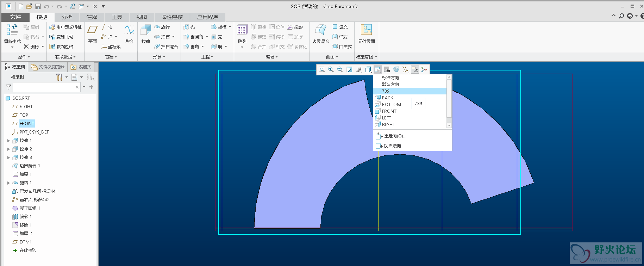This screenshot has height=266, width=644.
Task: Click the datum Axis (轴) tool
Action: tap(107, 27)
